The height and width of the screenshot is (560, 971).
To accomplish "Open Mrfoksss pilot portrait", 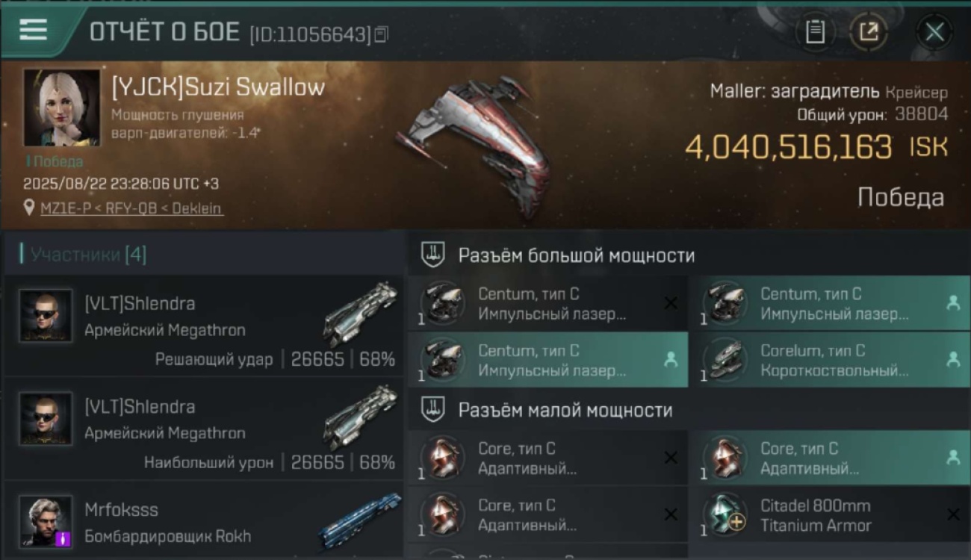I will [46, 521].
